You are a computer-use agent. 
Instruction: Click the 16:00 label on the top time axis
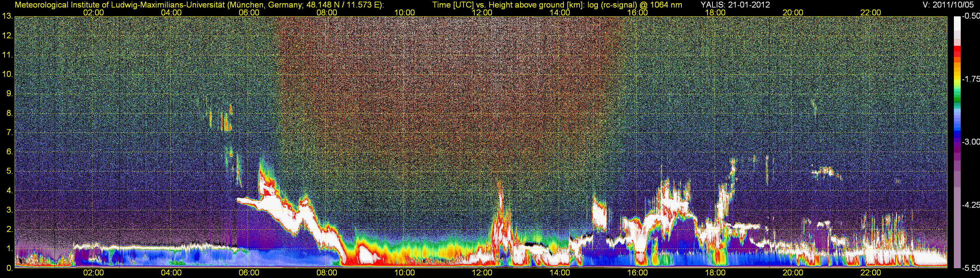[638, 12]
